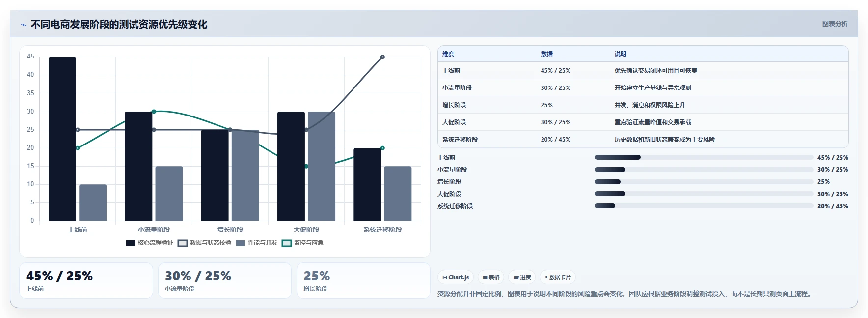Click the 小流量阶段 progress bar

[x=704, y=170]
